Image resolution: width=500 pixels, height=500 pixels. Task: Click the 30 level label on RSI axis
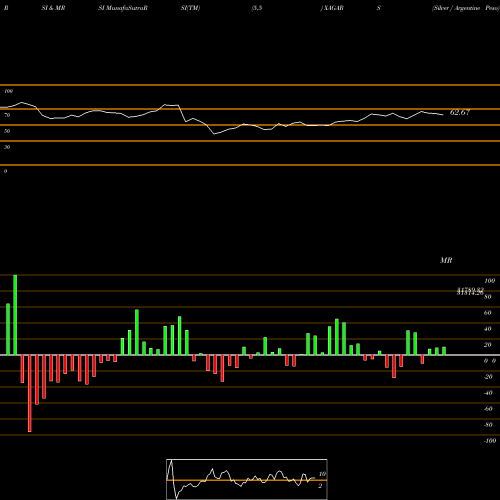click(7, 147)
